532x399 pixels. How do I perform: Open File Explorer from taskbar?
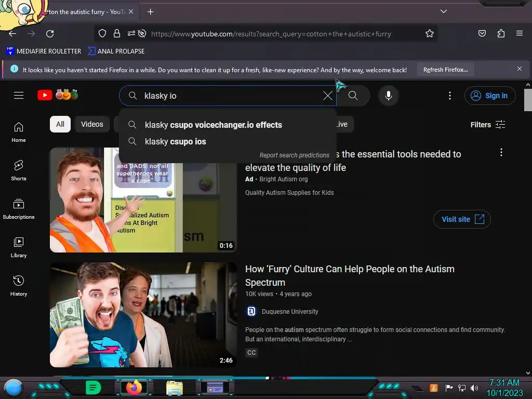coord(175,388)
